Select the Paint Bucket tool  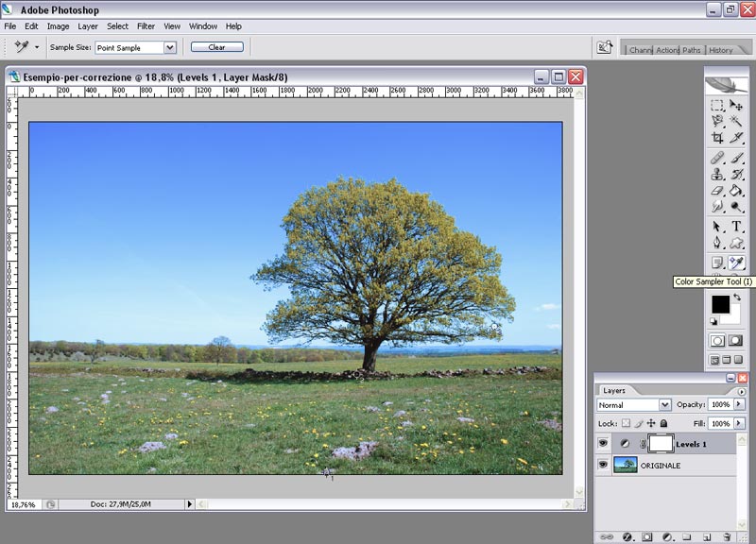[736, 191]
